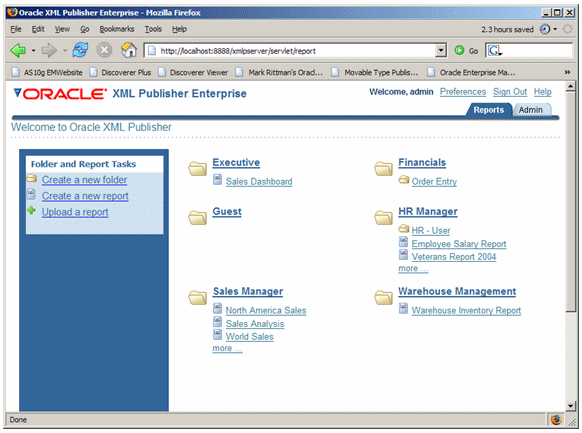The image size is (582, 433).
Task: Show more bookmarks with the chevron
Action: pos(567,72)
